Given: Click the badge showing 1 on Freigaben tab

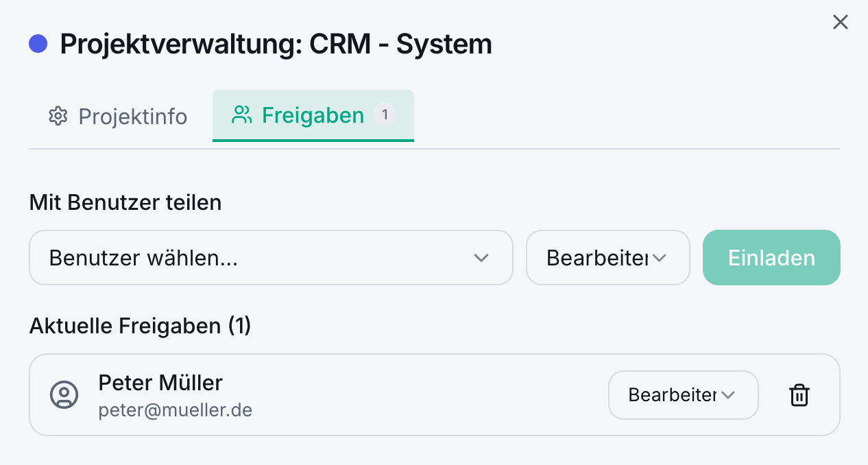Looking at the screenshot, I should click(385, 114).
